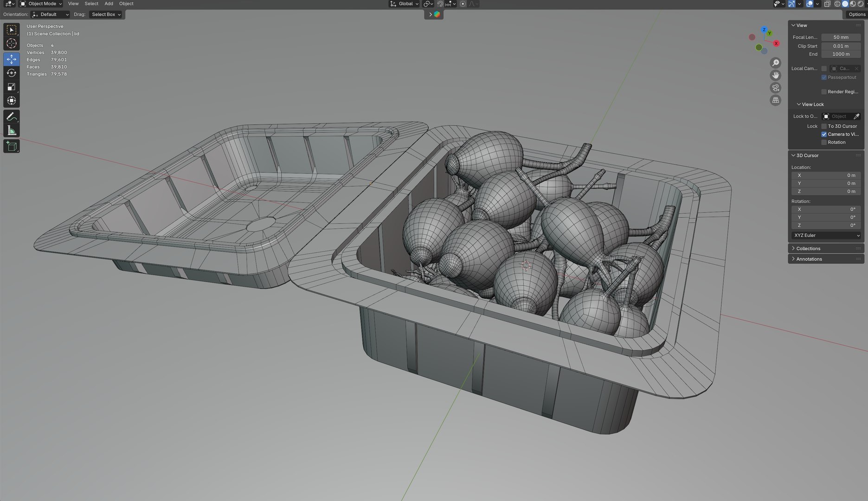Click the Clip End 1000 m field
This screenshot has width=868, height=501.
[841, 54]
